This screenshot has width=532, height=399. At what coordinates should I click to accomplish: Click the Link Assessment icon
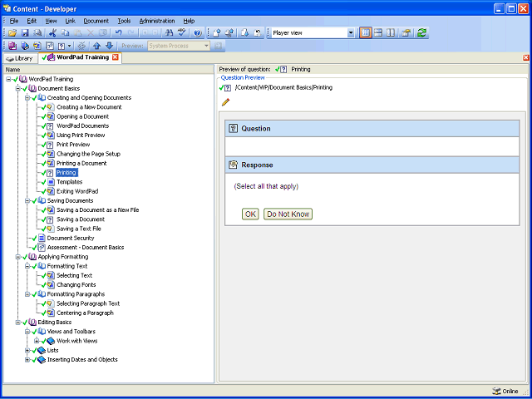pyautogui.click(x=50, y=46)
